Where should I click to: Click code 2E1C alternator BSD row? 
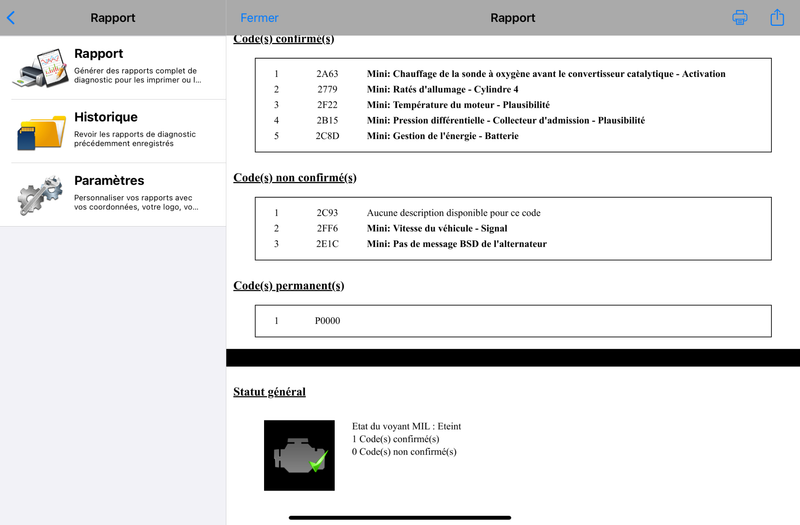coord(513,244)
